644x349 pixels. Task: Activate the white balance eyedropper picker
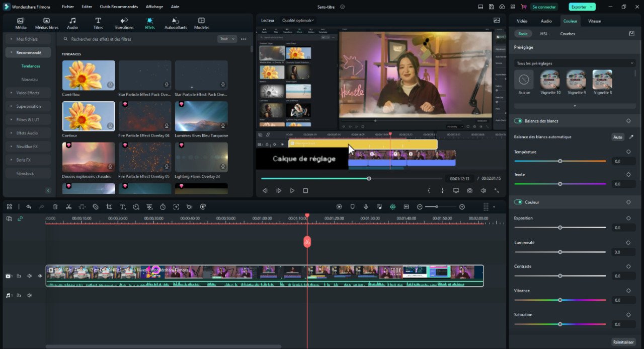(x=632, y=136)
